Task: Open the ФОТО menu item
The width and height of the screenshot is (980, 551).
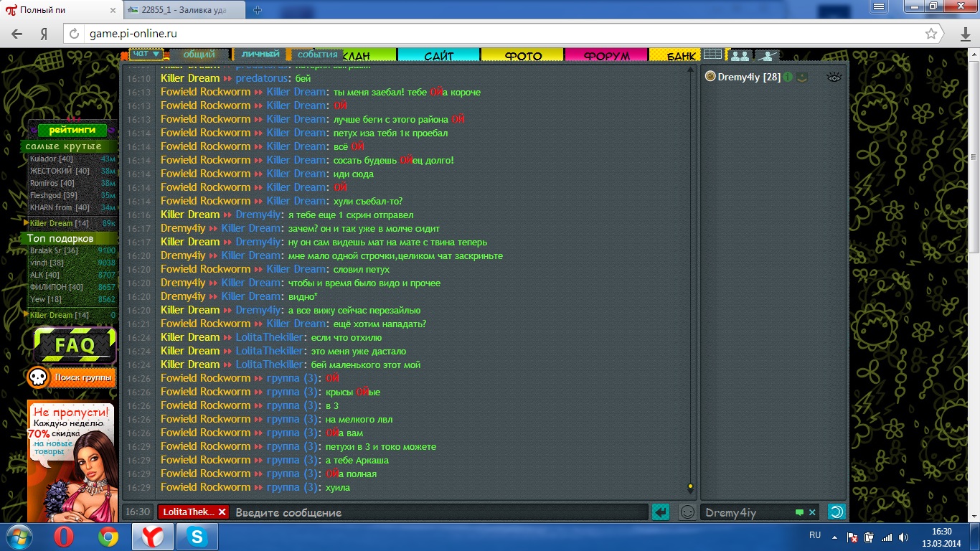Action: [523, 55]
